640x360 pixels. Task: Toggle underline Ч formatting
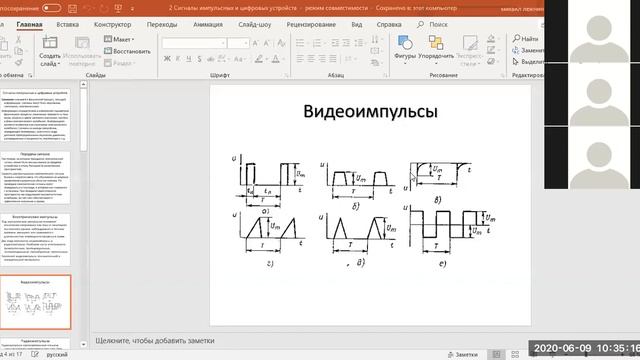189,59
